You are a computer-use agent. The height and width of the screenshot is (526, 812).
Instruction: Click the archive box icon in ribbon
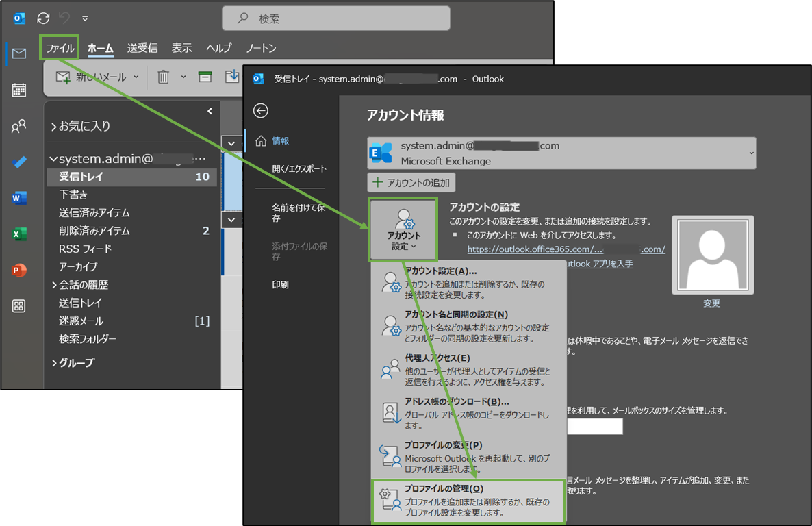[x=205, y=77]
